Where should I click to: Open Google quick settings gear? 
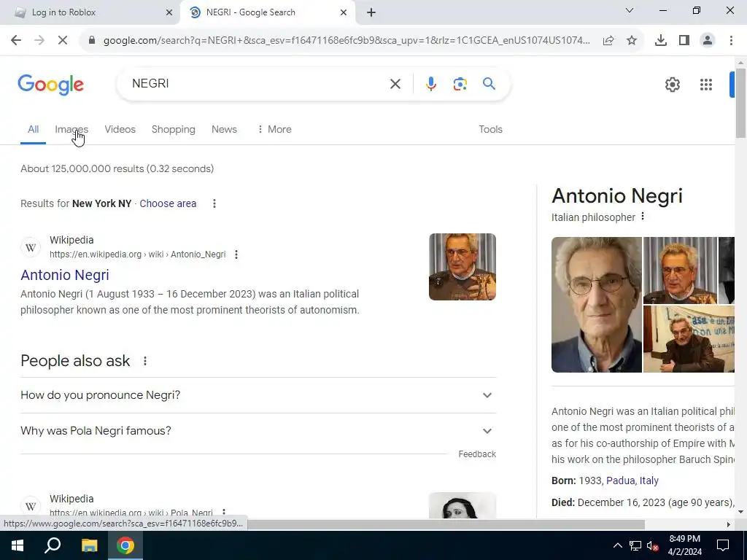(672, 85)
